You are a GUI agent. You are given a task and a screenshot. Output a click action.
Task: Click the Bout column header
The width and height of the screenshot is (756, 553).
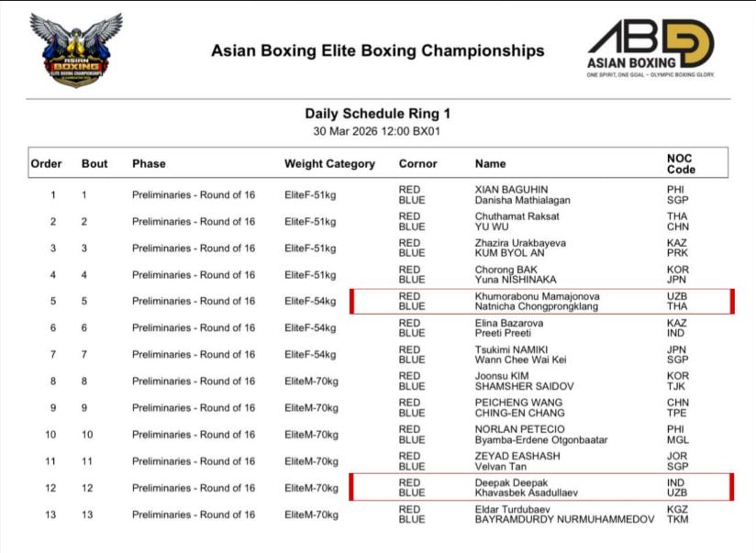click(x=94, y=164)
